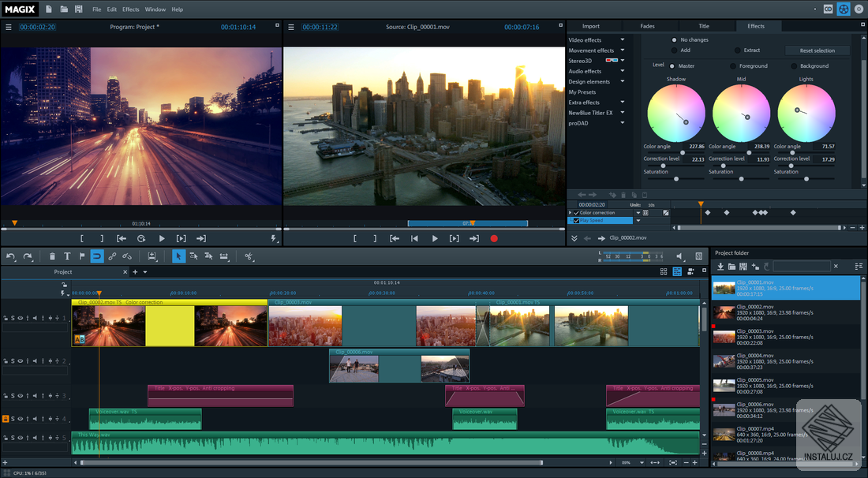Select the Background level radio button

tap(794, 65)
